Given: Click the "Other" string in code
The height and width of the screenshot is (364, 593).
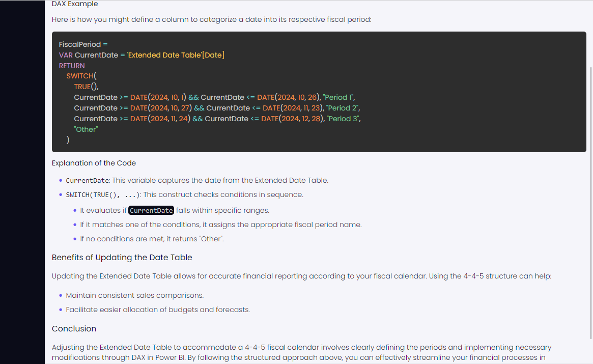Looking at the screenshot, I should 86,129.
